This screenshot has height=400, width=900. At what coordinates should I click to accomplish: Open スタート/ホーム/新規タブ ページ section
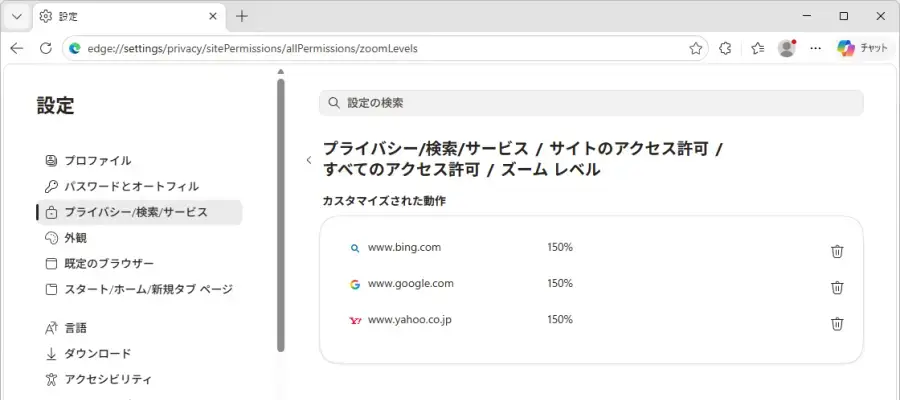[x=139, y=289]
